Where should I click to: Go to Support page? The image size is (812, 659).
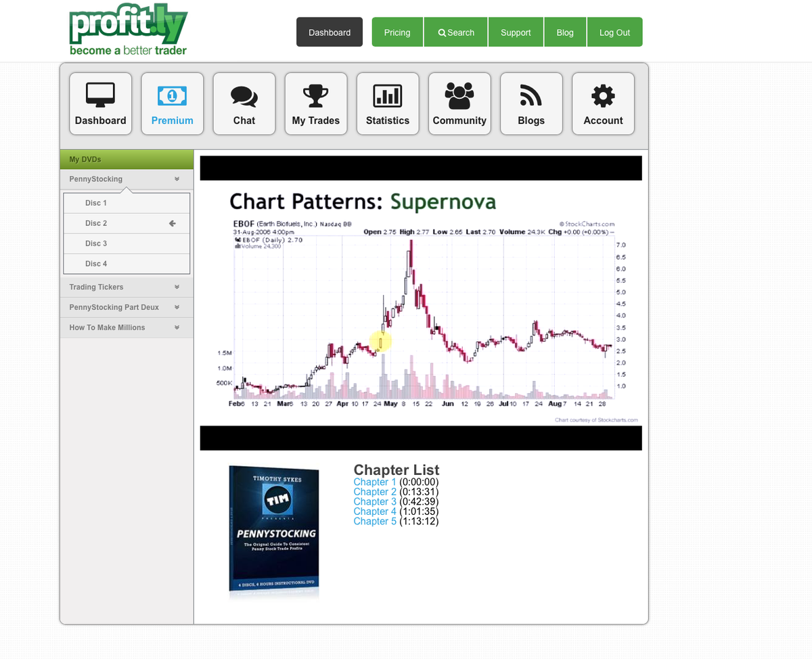tap(516, 32)
